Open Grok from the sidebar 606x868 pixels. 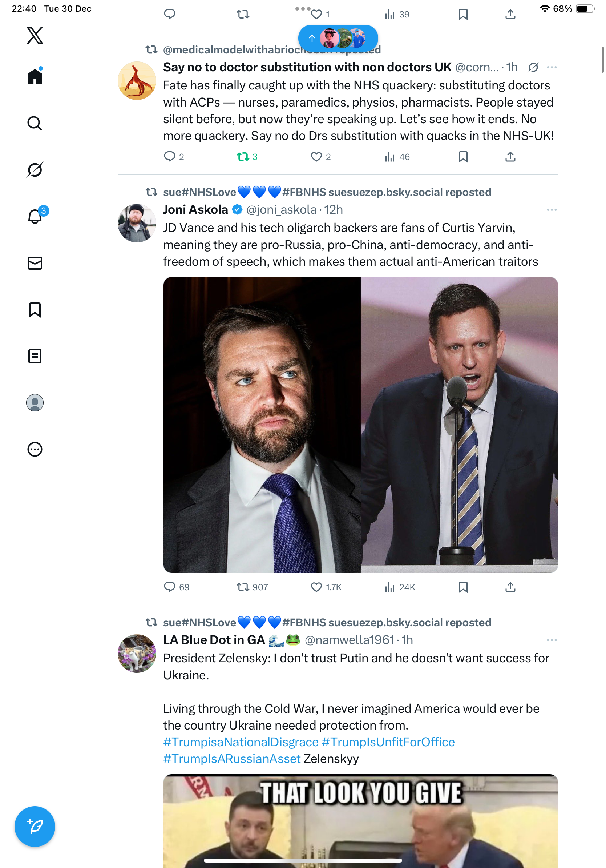pos(35,170)
